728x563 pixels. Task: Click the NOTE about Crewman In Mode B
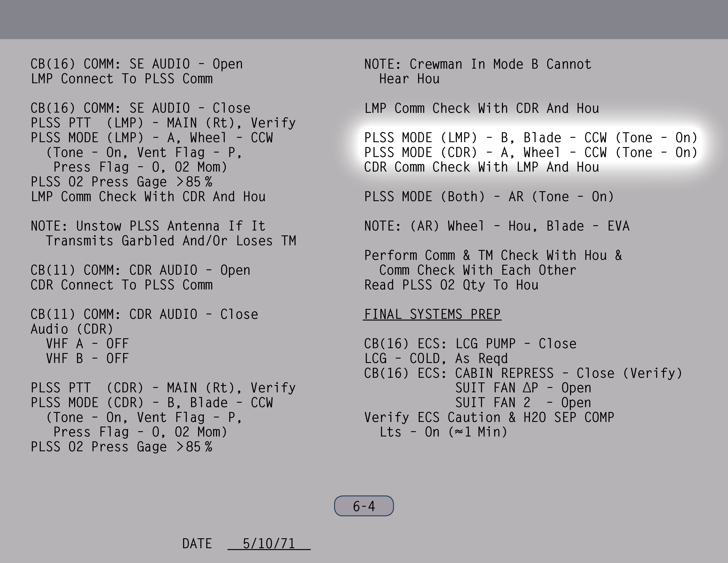477,71
